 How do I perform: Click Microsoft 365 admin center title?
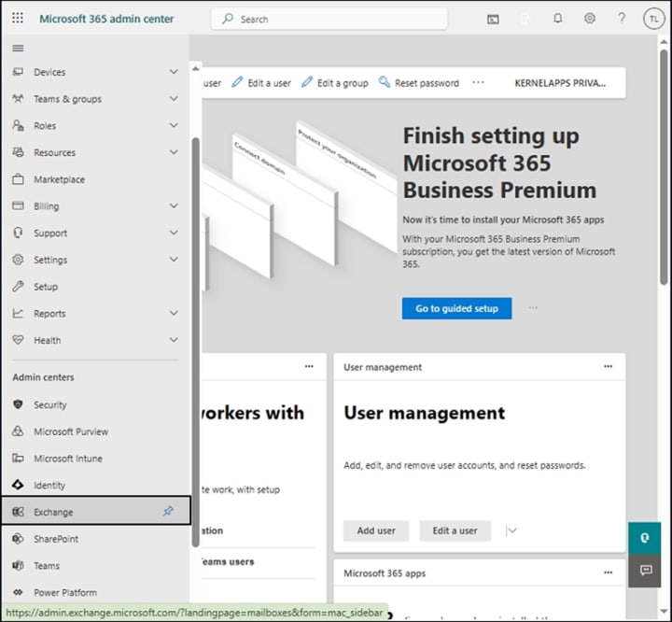coord(106,19)
